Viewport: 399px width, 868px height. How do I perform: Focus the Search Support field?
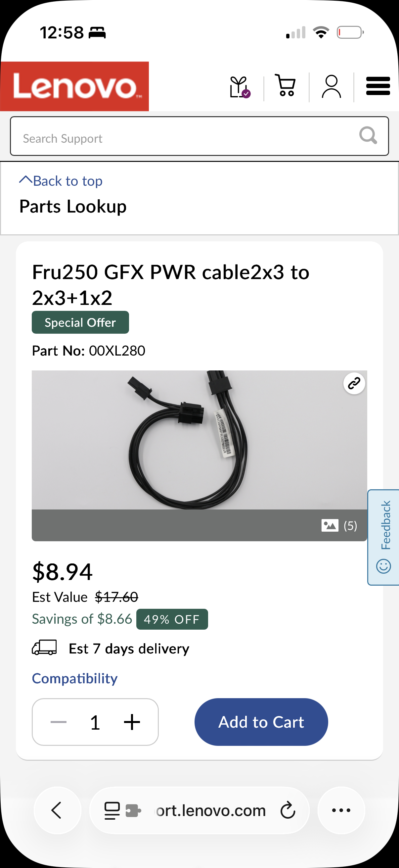pyautogui.click(x=199, y=136)
